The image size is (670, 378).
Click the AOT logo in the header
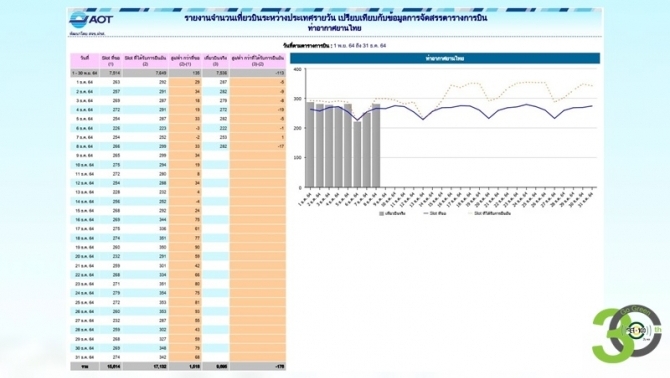pyautogui.click(x=91, y=20)
